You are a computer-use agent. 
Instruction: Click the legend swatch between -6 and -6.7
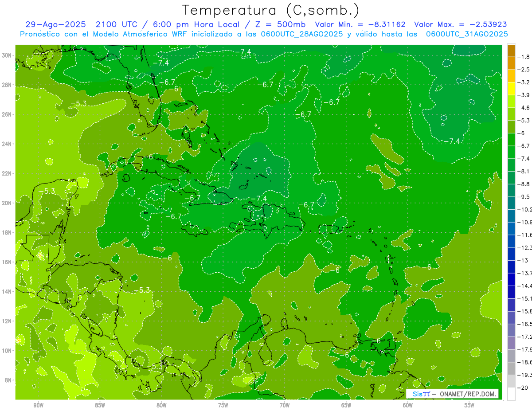click(x=511, y=140)
